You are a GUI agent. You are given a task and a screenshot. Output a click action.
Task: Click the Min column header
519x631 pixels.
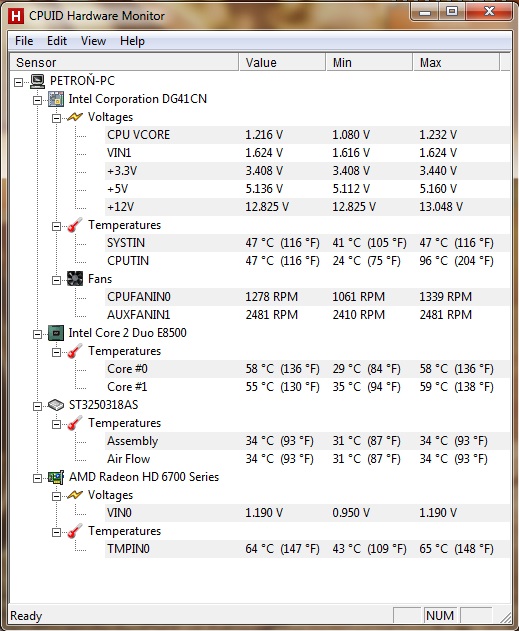click(x=369, y=63)
